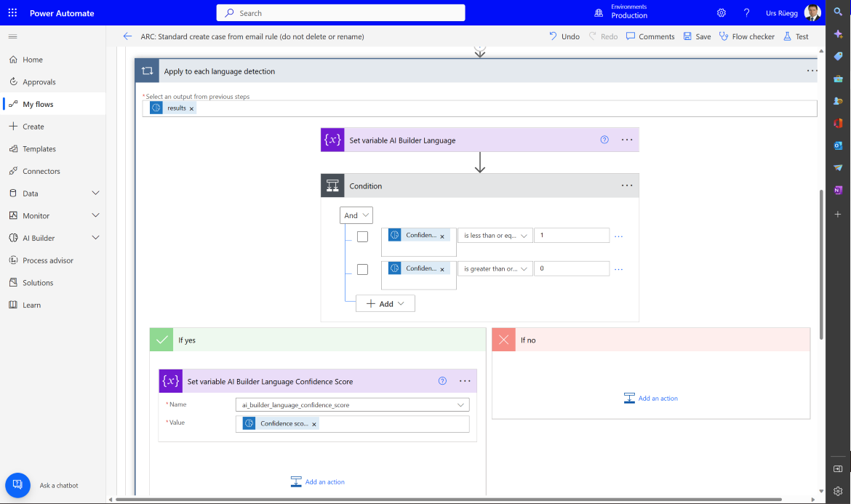Click the Environments Production picker
Screen dimensions: 851x504
[x=621, y=12]
